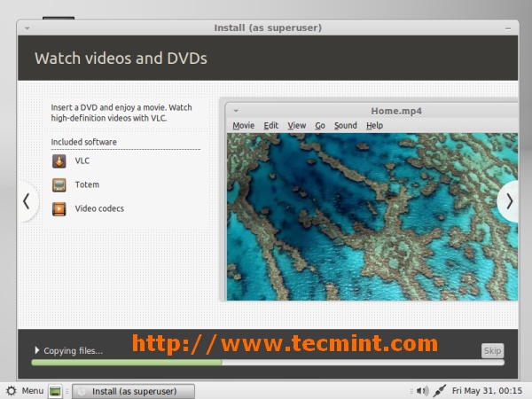Go to the next slideshow slide
532x399 pixels.
pos(509,201)
